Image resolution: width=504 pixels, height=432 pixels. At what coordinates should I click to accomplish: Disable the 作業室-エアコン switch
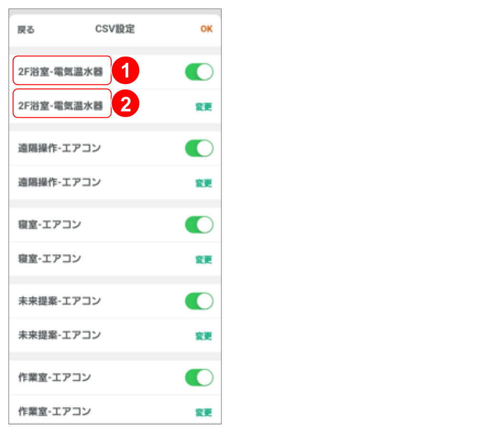click(x=199, y=377)
